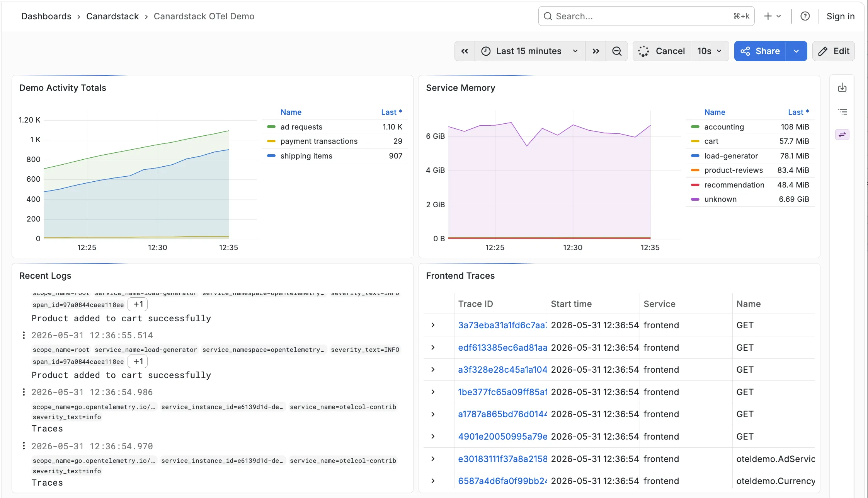The image size is (868, 498).
Task: Open Frontend Traces panel title menu
Action: pos(460,276)
